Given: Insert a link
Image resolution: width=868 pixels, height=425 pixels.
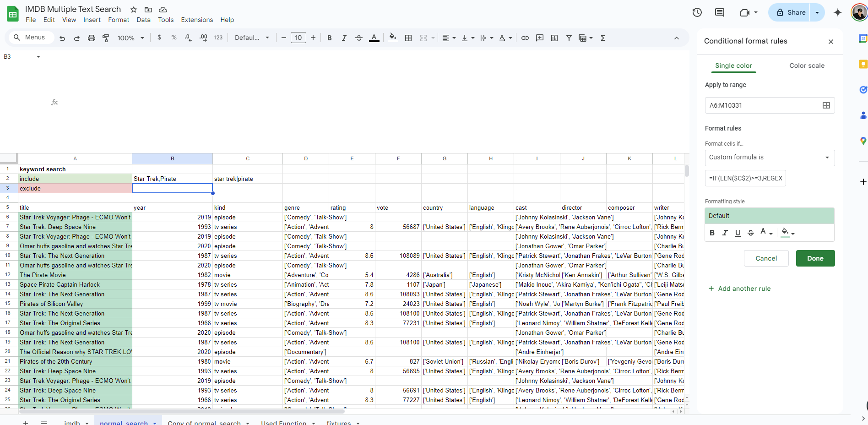Looking at the screenshot, I should [x=525, y=38].
